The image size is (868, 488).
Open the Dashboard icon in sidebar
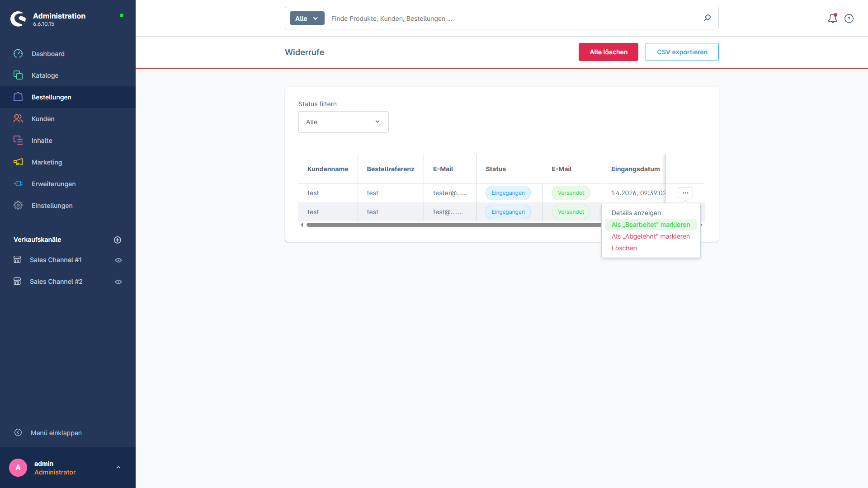click(x=18, y=54)
